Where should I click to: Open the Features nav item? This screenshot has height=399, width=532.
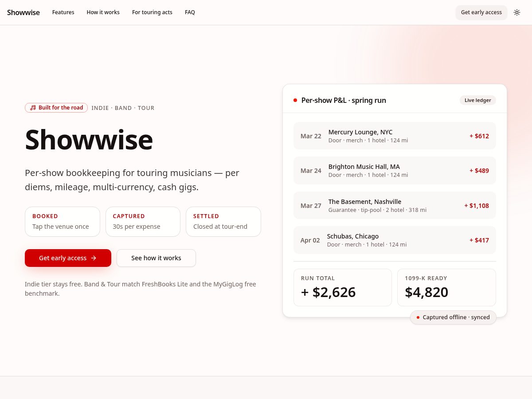63,12
